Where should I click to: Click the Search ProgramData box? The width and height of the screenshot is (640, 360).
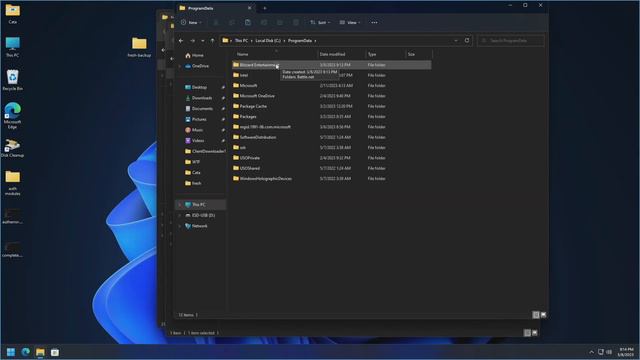tap(511, 40)
